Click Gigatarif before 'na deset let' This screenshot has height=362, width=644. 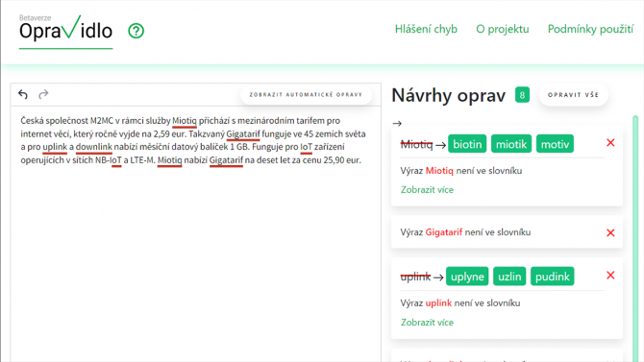[x=226, y=160]
